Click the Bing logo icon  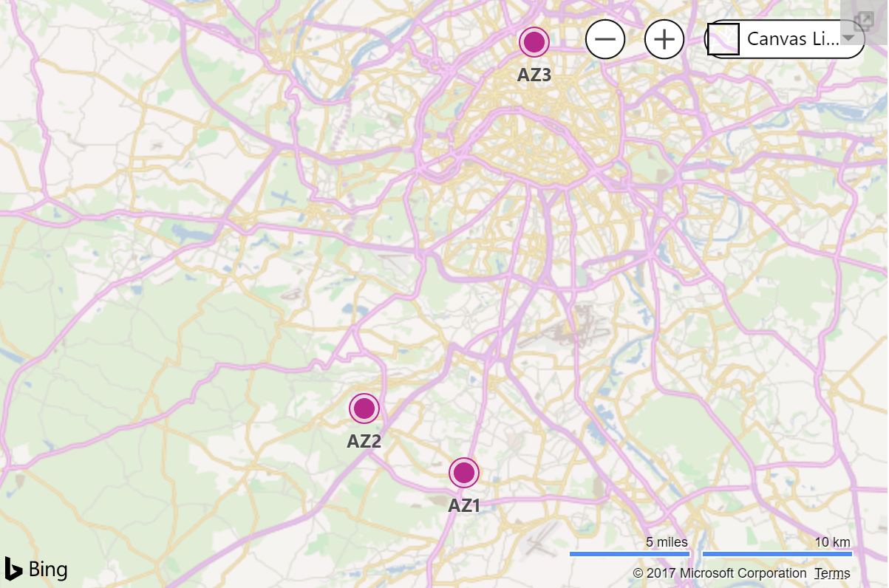click(12, 569)
